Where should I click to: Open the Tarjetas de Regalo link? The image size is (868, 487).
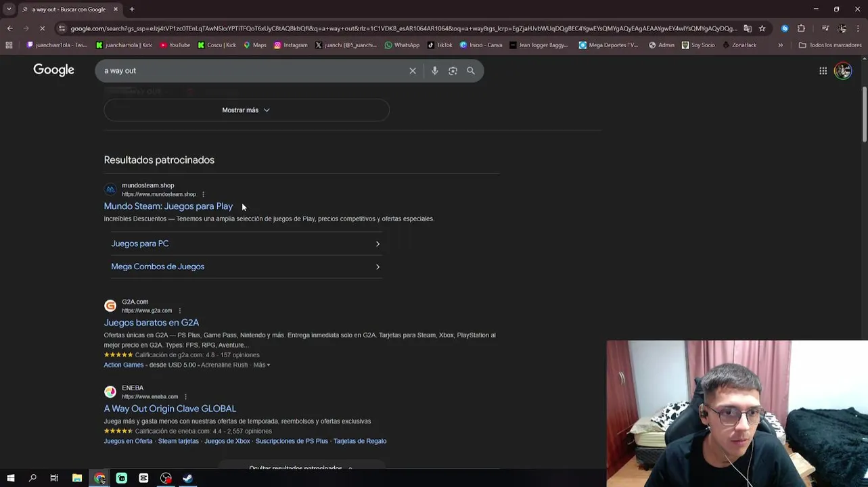click(360, 441)
